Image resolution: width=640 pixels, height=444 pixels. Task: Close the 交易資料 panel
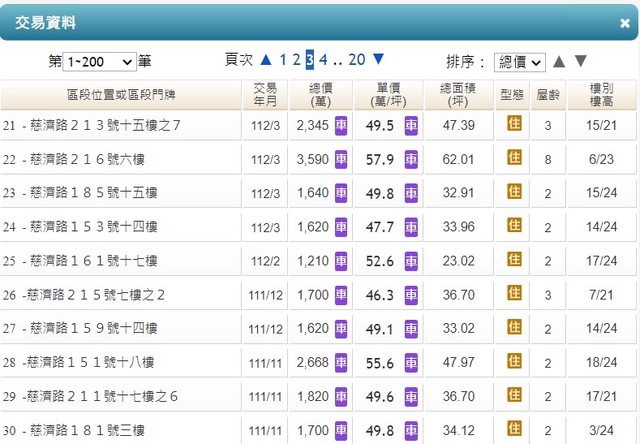(624, 22)
